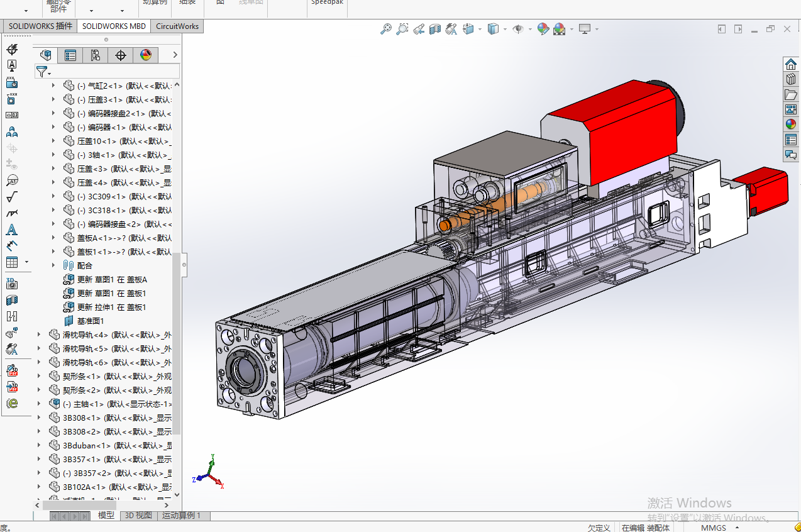Switch to the 模型 bottom tab
This screenshot has height=532, width=801.
point(106,516)
